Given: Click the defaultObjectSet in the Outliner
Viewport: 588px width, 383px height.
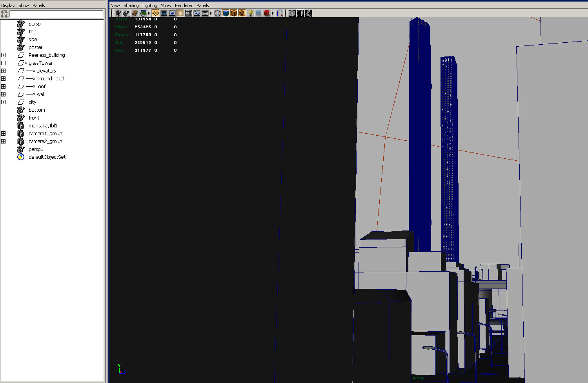Looking at the screenshot, I should point(47,157).
